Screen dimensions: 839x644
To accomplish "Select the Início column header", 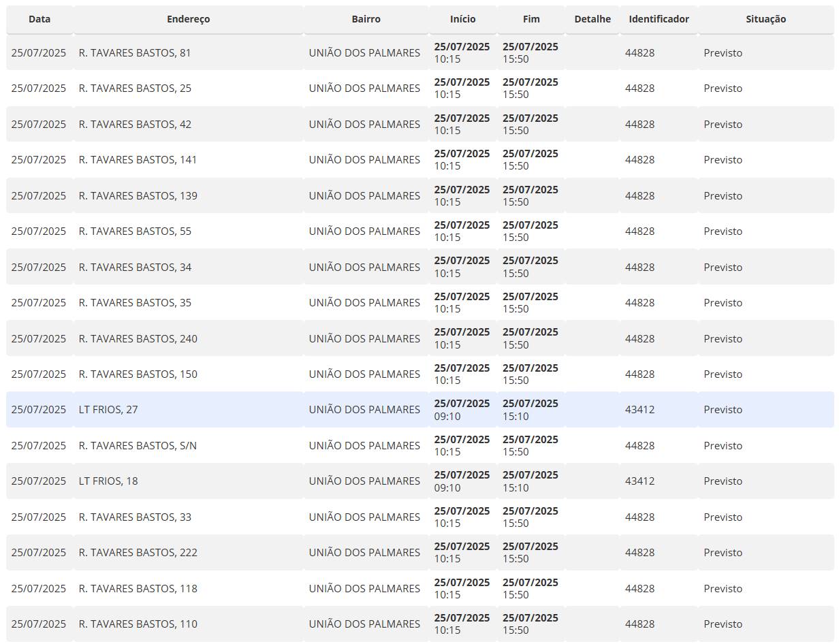I will [463, 19].
